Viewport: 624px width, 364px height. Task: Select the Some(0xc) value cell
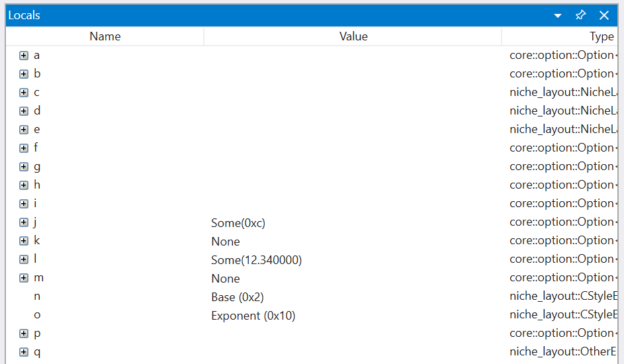[x=238, y=223]
